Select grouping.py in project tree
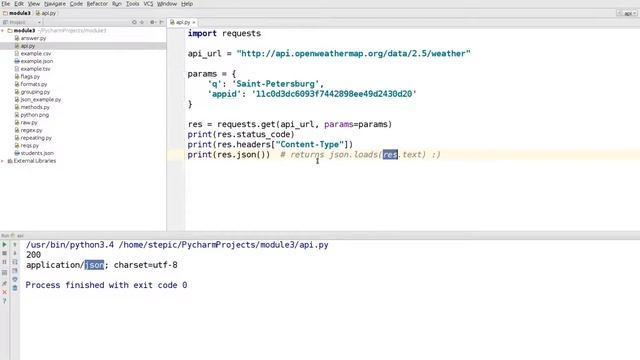640x360 pixels. [x=32, y=92]
